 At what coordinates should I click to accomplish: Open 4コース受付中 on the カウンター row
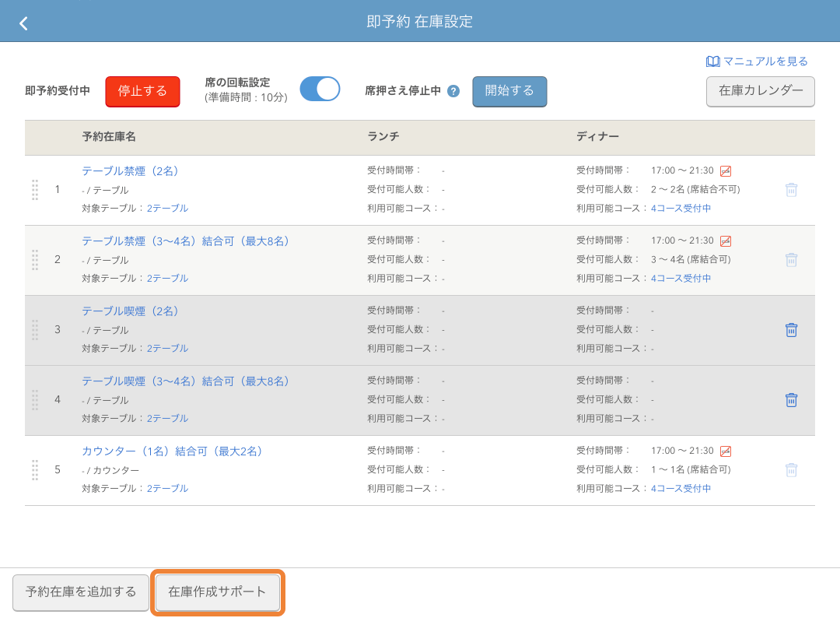coord(681,488)
